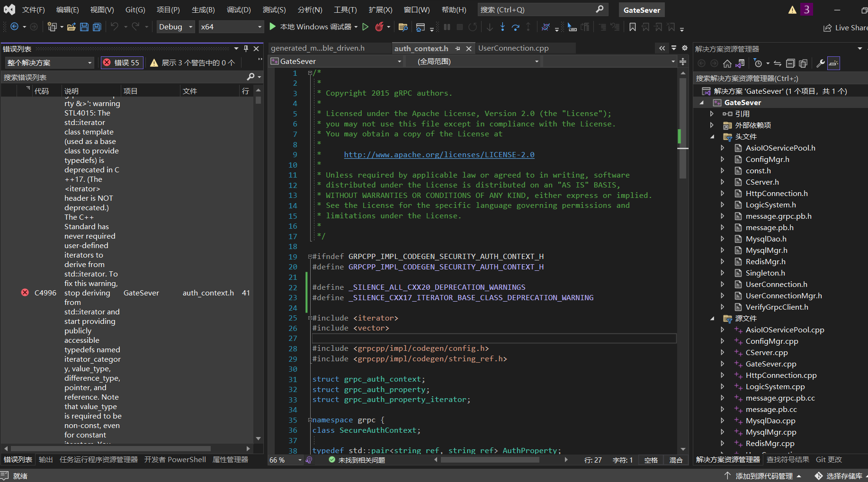This screenshot has height=482, width=868.
Task: Click the code editor vertical scrollbar
Action: coord(683,128)
